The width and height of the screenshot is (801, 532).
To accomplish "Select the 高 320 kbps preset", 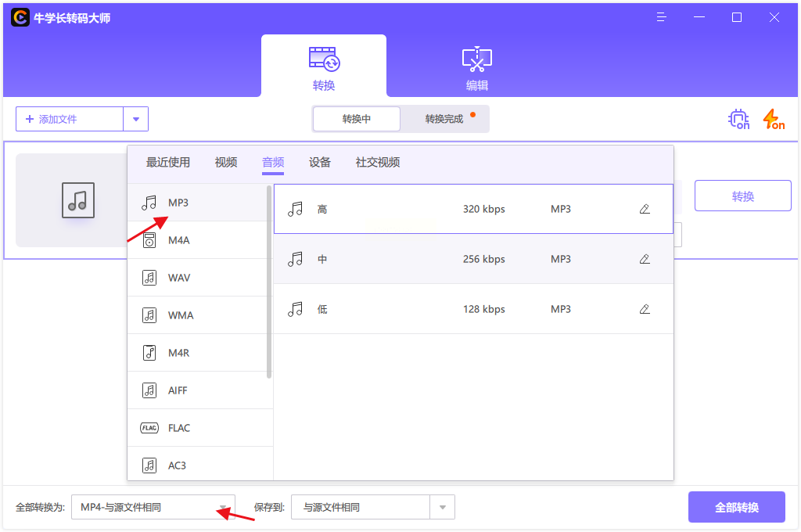I will point(473,209).
